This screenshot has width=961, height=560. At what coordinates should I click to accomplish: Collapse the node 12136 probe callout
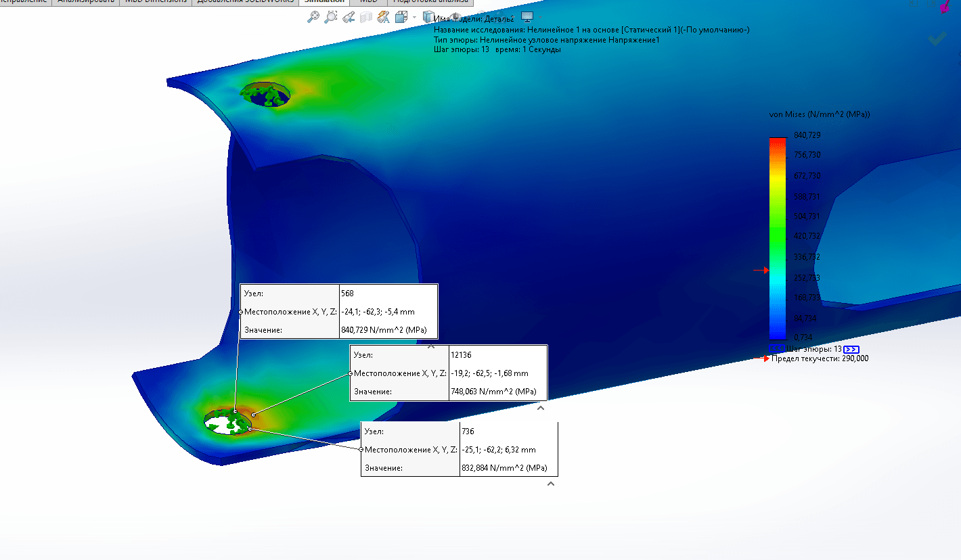click(x=540, y=408)
